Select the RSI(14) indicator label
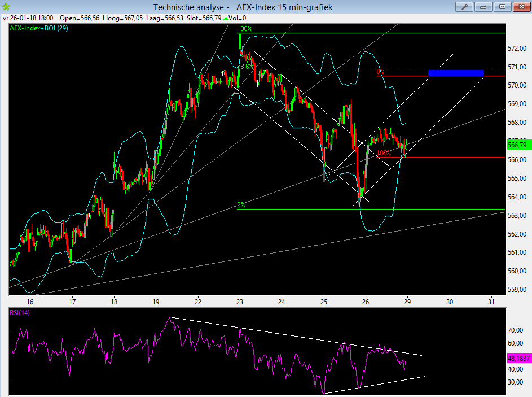532x397 pixels. (x=21, y=312)
